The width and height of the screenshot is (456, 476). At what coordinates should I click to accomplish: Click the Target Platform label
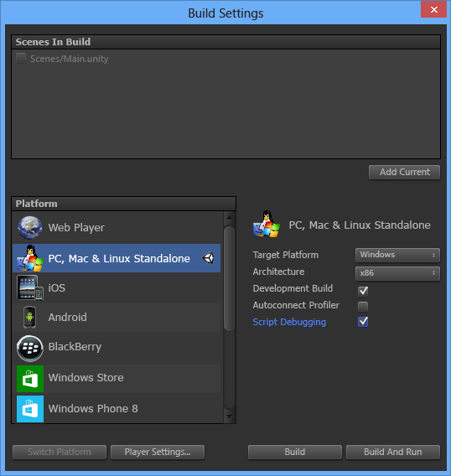click(x=285, y=255)
